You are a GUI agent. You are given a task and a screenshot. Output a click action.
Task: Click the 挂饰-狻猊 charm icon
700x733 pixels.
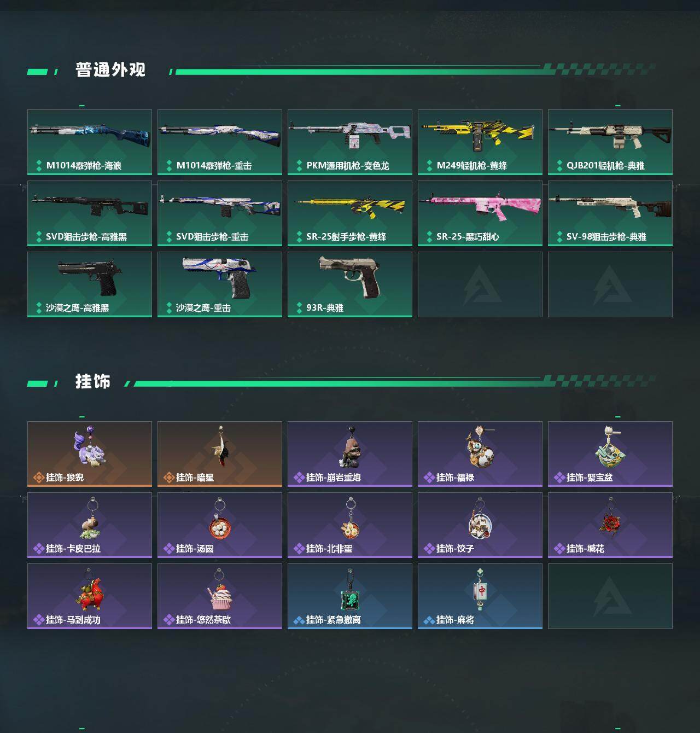click(90, 454)
